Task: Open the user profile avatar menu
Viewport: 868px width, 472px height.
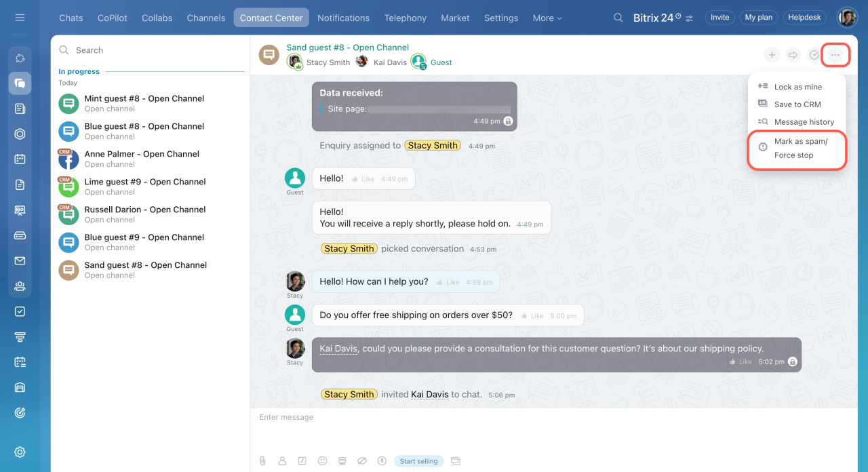Action: click(x=847, y=18)
